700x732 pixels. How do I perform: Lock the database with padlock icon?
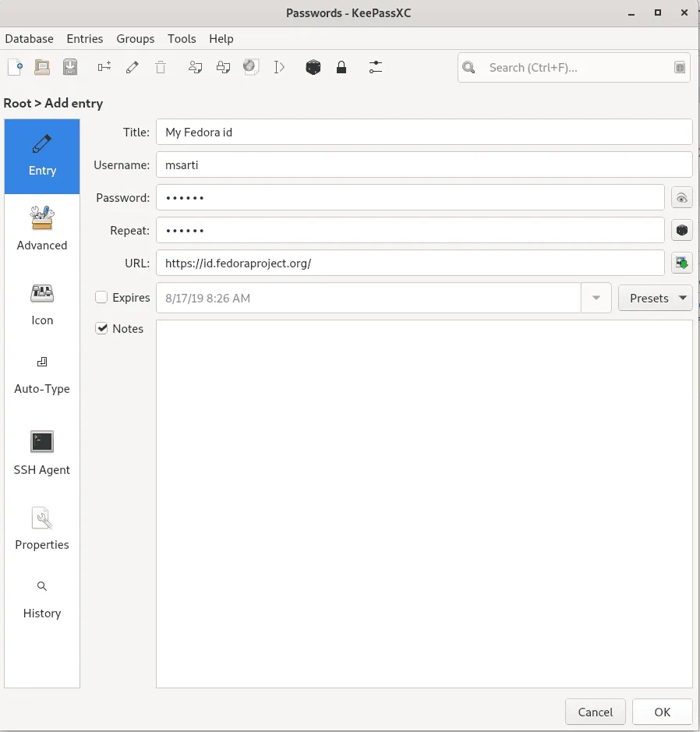[341, 68]
